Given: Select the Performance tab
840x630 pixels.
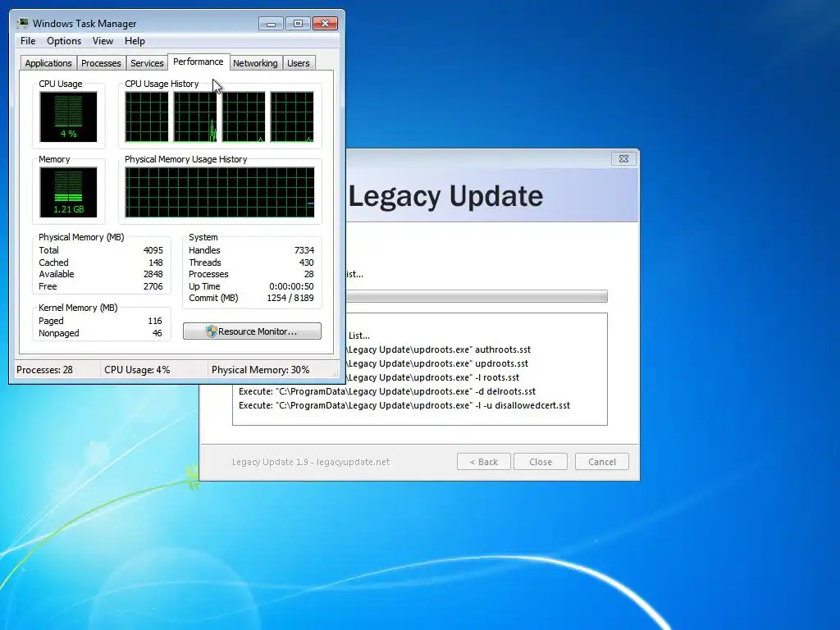Looking at the screenshot, I should click(199, 62).
